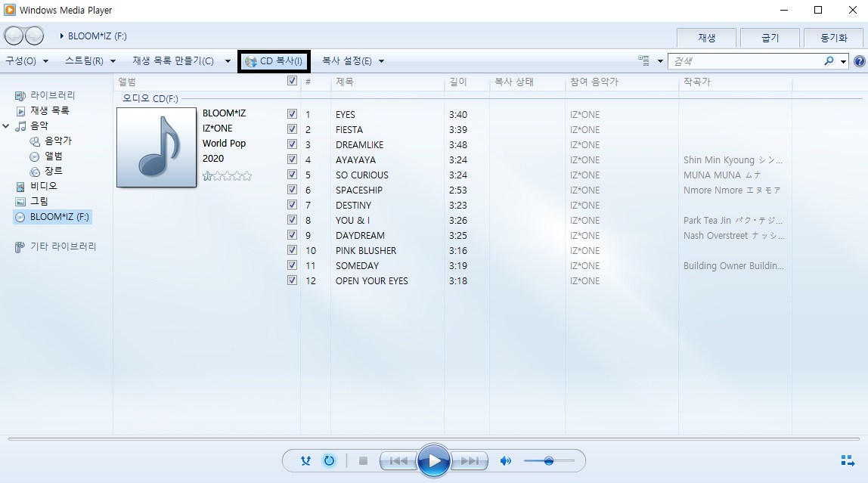Screen dimensions: 868x483
Task: Select the SOMEDAY track title
Action: click(357, 265)
